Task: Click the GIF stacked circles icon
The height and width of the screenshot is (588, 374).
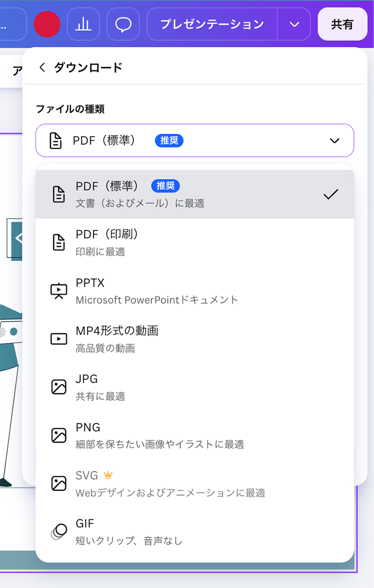Action: pyautogui.click(x=59, y=531)
